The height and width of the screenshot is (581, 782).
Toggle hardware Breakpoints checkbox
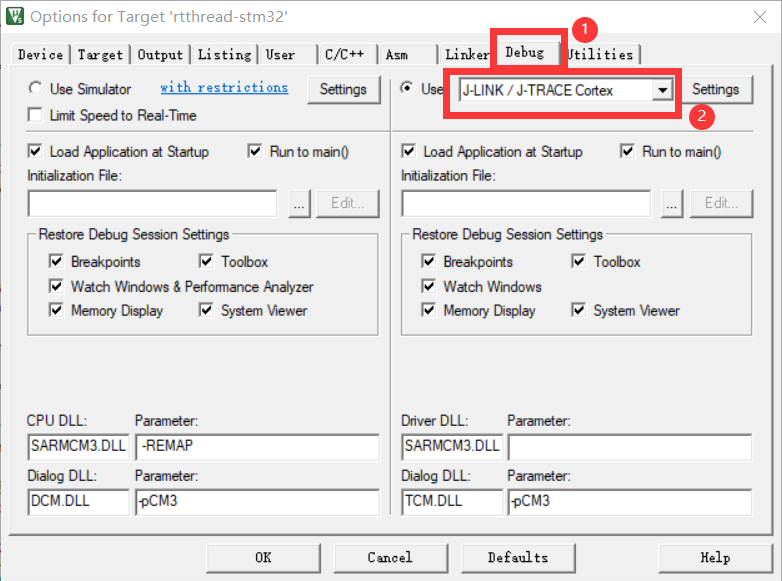point(428,261)
